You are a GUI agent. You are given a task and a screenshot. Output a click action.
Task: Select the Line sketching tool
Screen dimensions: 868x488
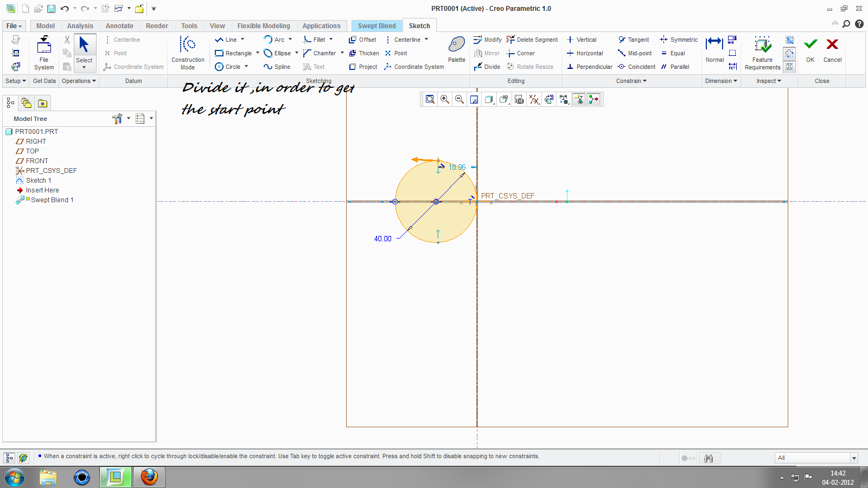tap(226, 40)
